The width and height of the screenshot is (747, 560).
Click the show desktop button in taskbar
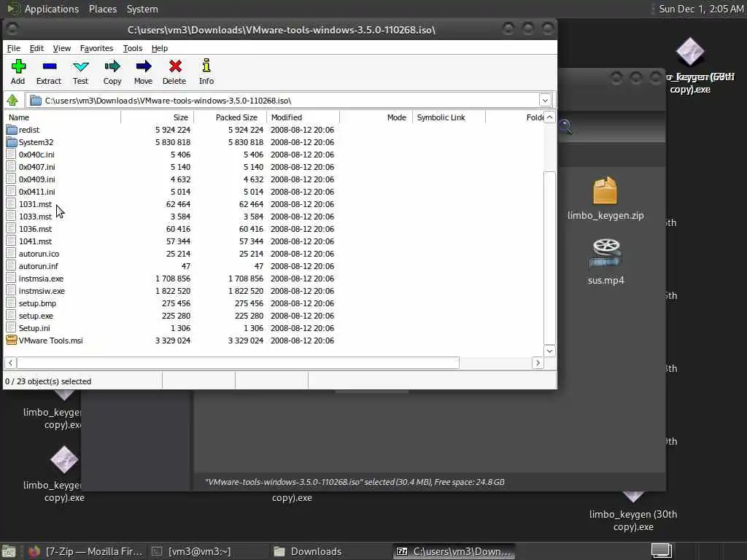pyautogui.click(x=9, y=552)
